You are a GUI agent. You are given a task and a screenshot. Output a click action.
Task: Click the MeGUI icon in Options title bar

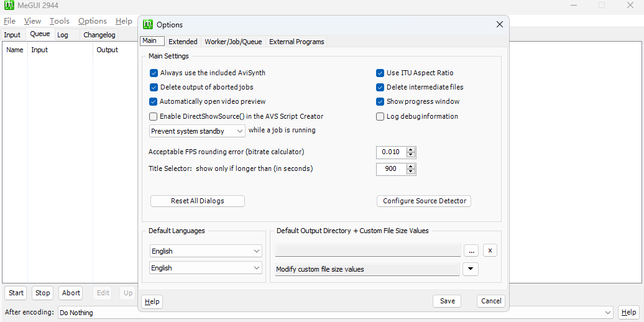point(148,25)
